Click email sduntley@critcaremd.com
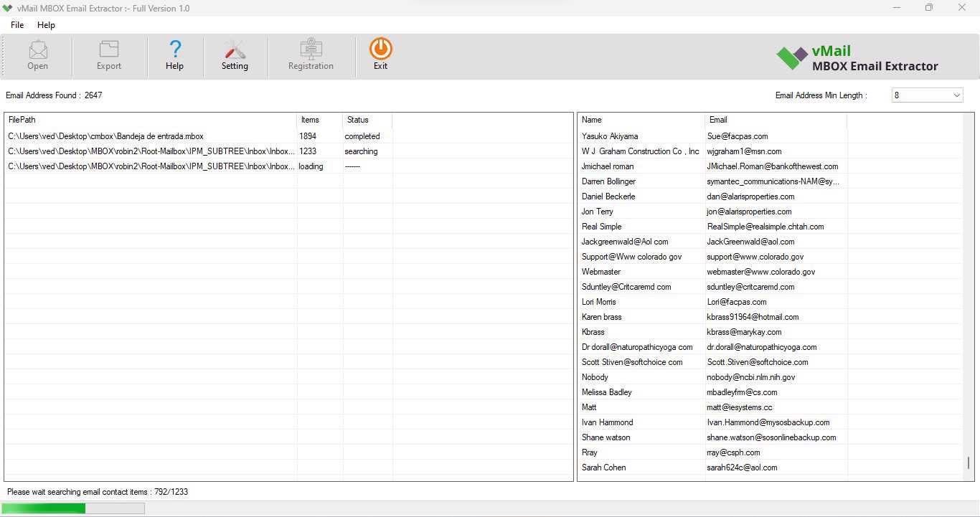980x517 pixels. 750,287
